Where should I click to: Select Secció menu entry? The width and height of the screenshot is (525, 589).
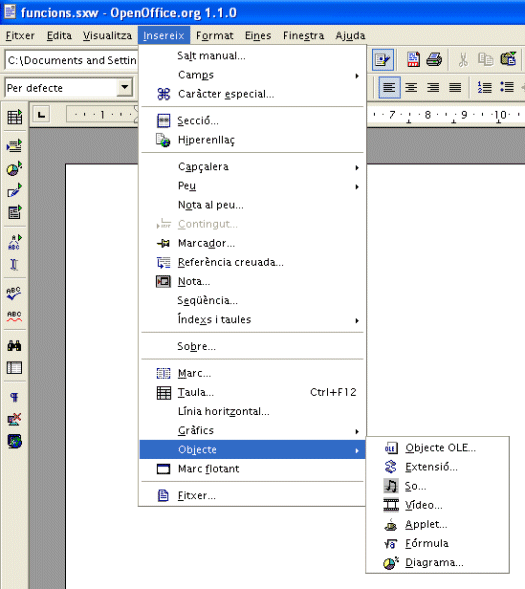pos(252,121)
